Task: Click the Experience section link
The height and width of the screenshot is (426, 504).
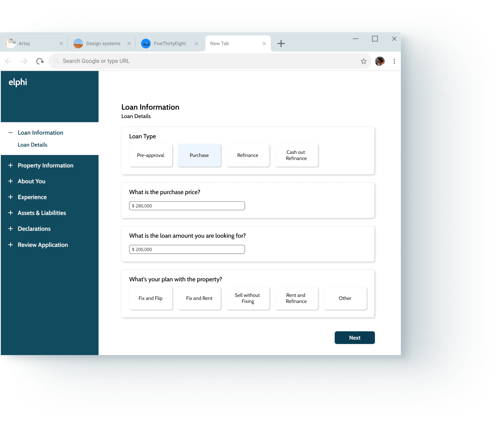Action: pos(32,197)
